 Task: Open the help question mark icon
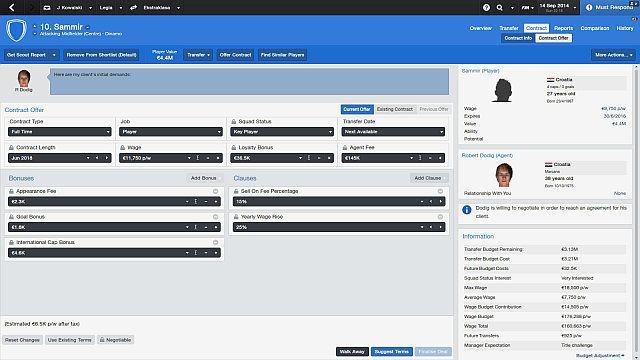pyautogui.click(x=486, y=7)
